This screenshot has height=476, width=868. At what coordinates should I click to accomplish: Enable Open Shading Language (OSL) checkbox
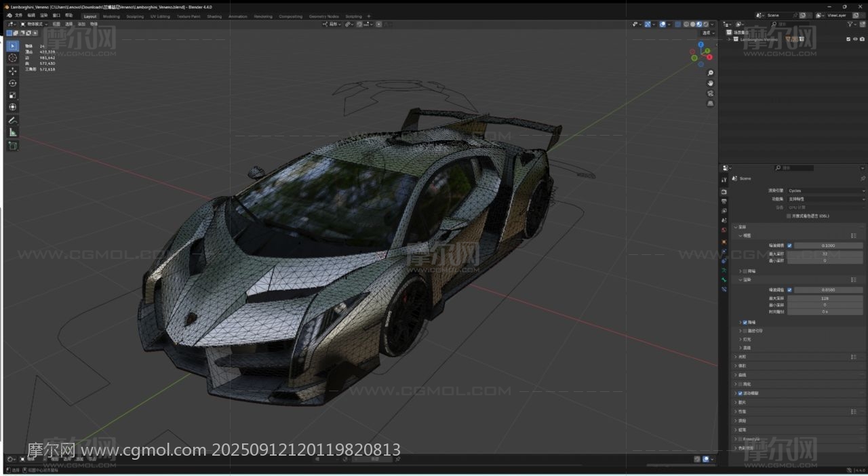point(789,216)
